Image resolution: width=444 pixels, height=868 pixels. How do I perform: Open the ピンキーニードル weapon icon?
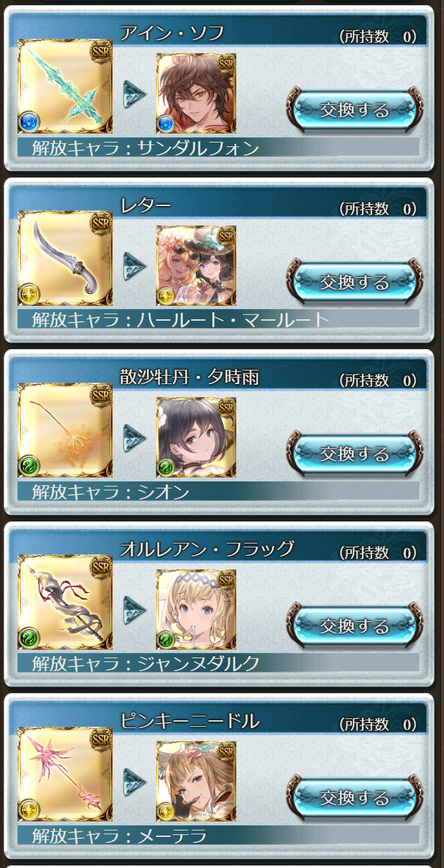[x=65, y=774]
